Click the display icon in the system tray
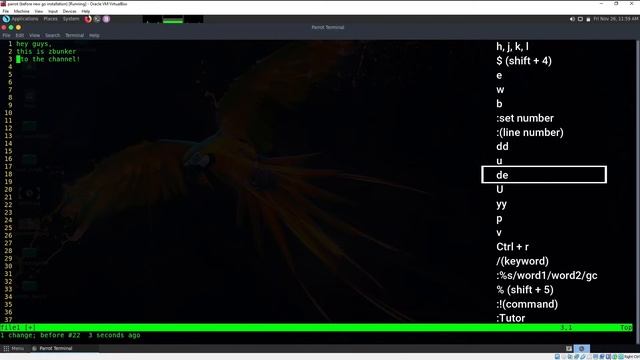This screenshot has width=640, height=360. click(580, 19)
